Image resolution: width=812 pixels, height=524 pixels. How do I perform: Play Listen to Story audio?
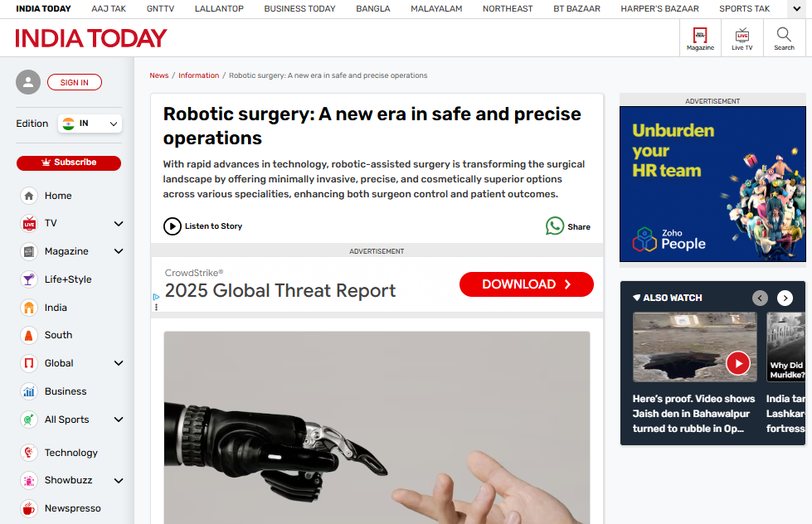(173, 226)
